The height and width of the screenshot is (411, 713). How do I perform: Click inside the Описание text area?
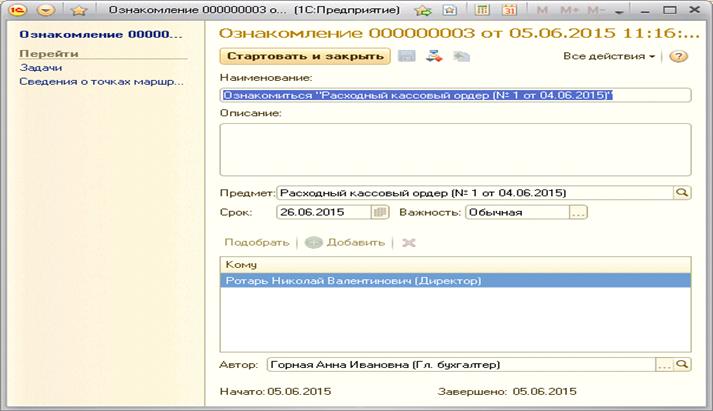click(455, 149)
